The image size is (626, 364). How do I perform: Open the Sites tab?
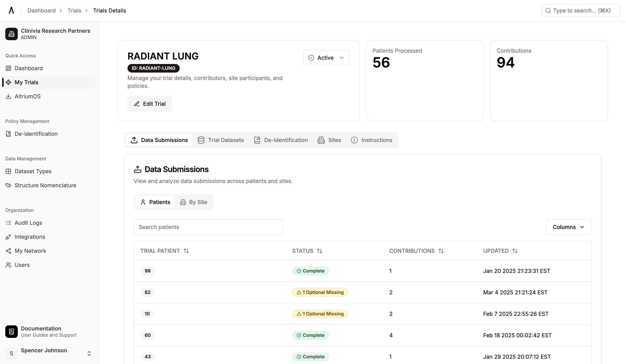point(329,140)
